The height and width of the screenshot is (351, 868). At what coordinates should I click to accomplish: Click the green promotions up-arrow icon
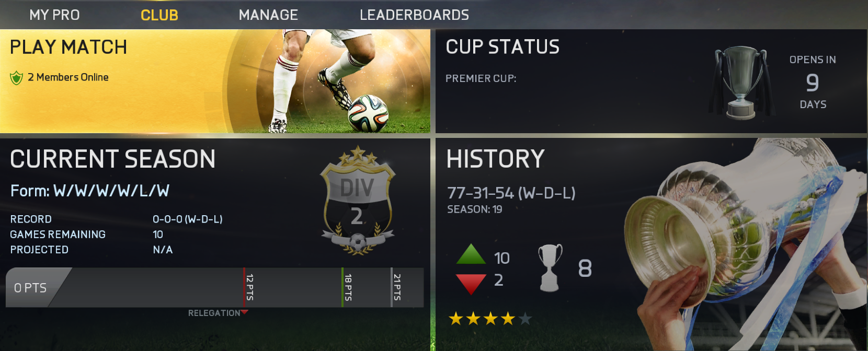click(x=471, y=254)
